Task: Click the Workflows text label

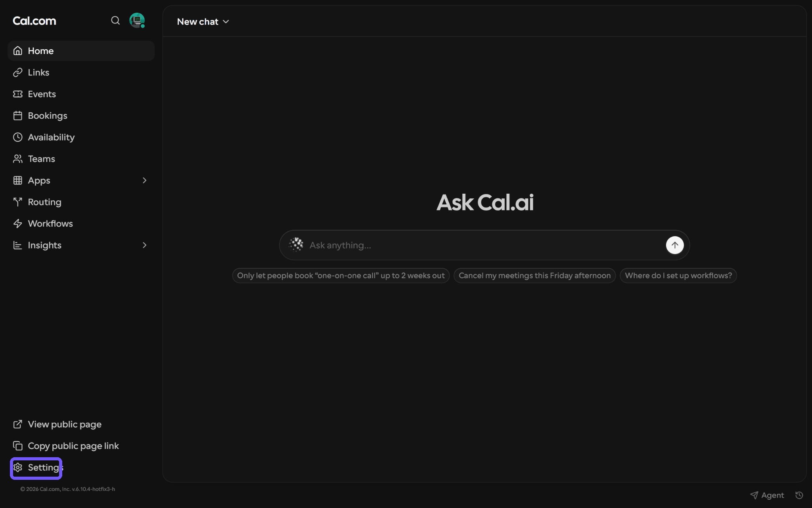Action: click(x=50, y=223)
